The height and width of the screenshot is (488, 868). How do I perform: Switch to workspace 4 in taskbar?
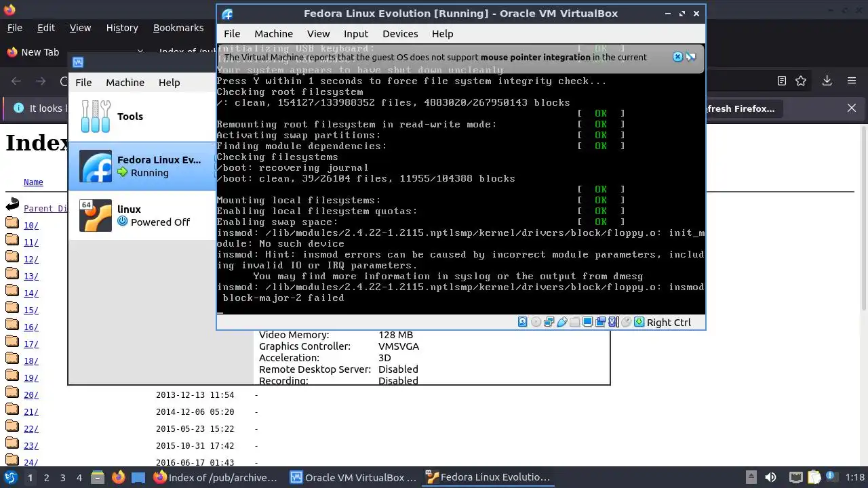(79, 478)
